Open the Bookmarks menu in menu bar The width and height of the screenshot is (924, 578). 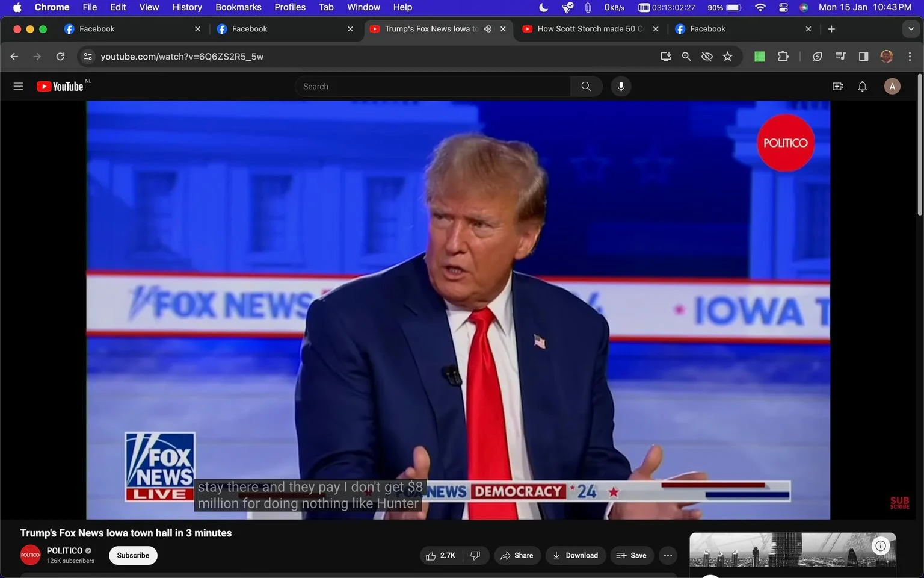click(x=238, y=7)
